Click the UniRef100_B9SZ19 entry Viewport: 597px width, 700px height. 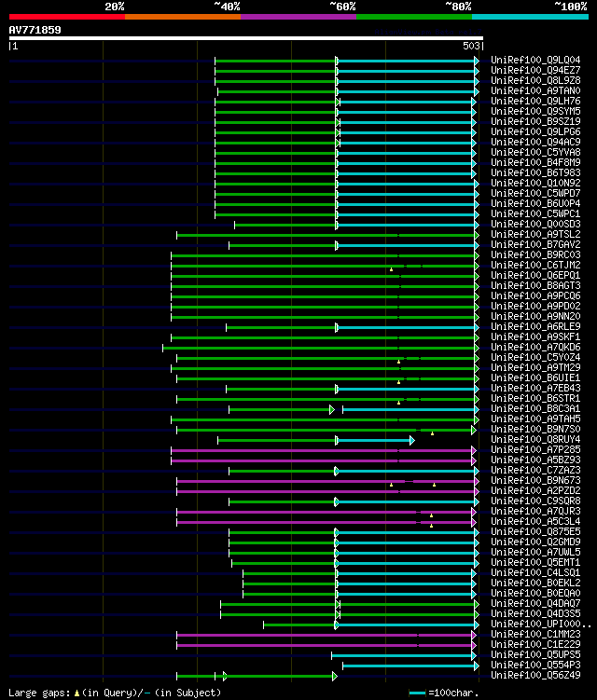point(535,121)
